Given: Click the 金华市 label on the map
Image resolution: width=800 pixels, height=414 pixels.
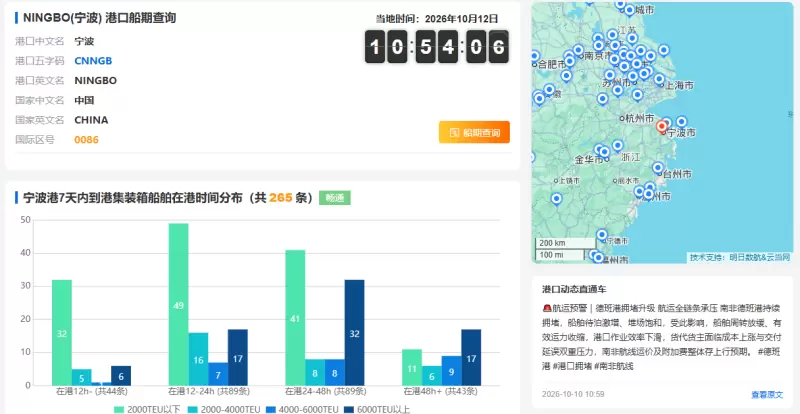Looking at the screenshot, I should [589, 160].
